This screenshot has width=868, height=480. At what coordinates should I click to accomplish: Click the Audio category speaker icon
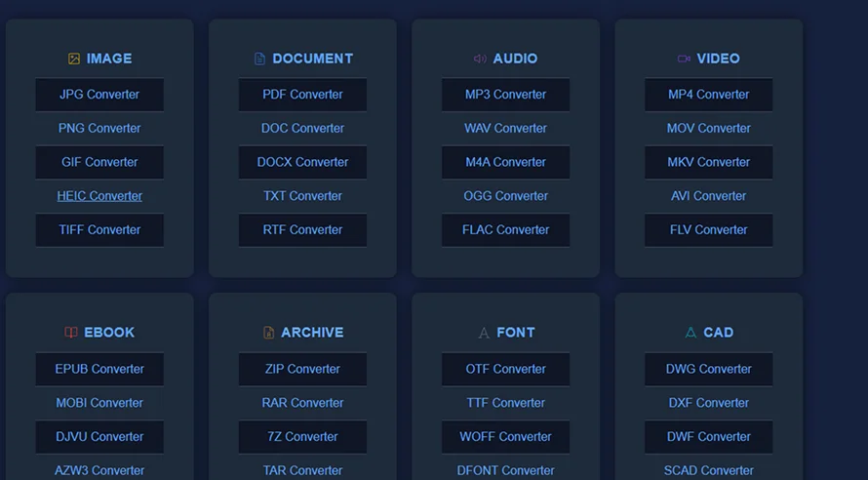tap(480, 59)
